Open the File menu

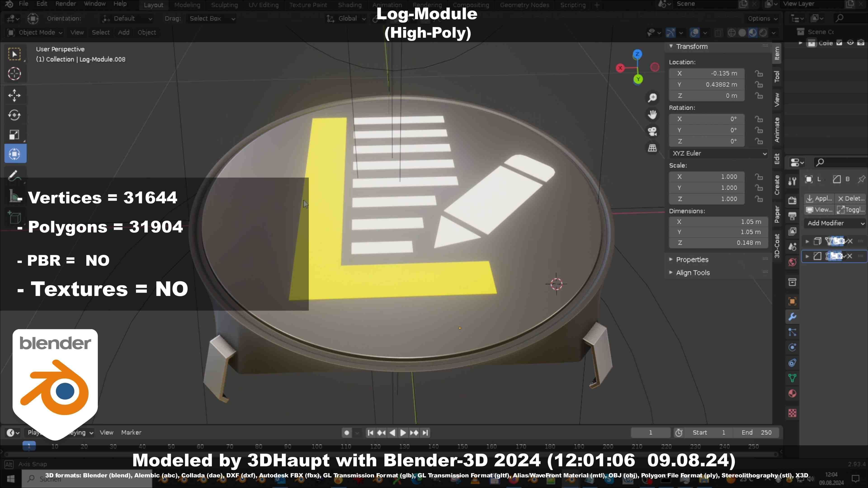[23, 4]
